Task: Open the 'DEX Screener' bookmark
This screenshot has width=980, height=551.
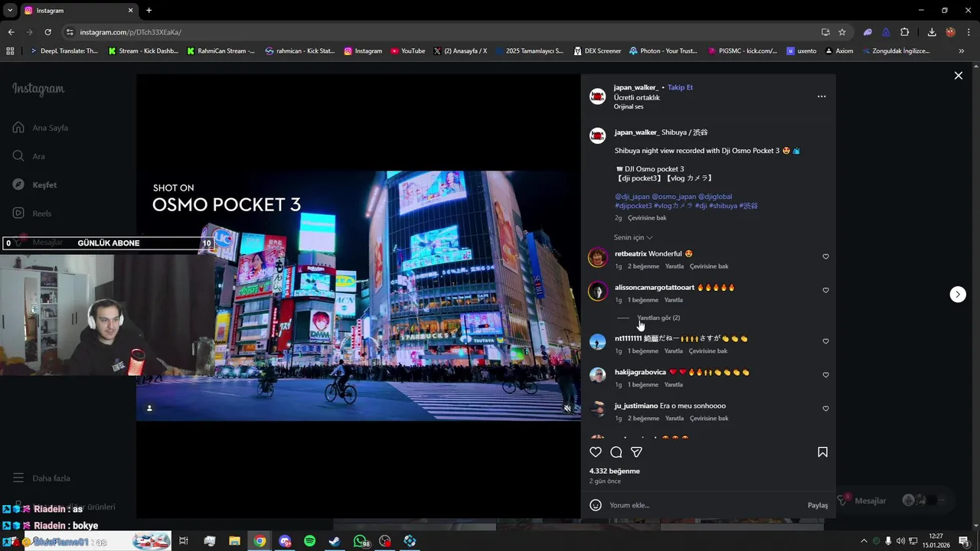Action: pos(596,51)
